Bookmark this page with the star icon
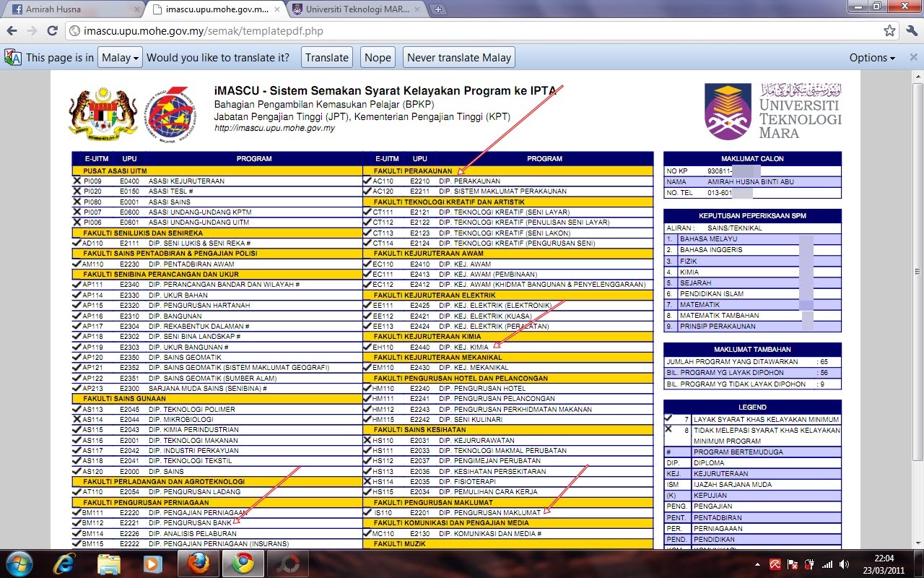Image resolution: width=924 pixels, height=578 pixels. [x=889, y=31]
